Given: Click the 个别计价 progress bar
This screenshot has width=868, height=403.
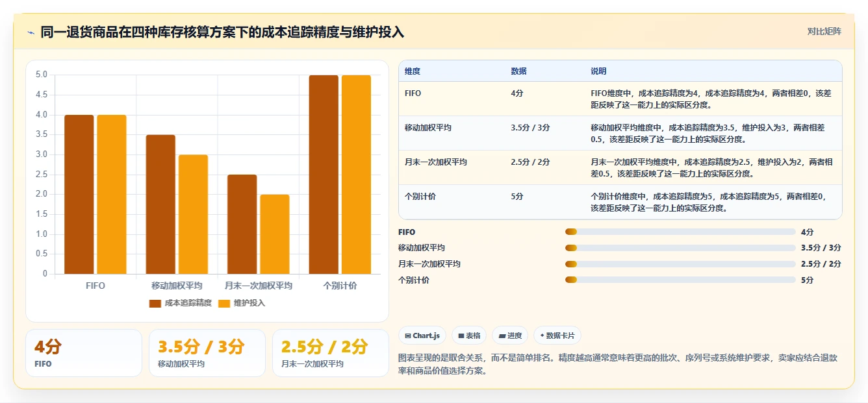Looking at the screenshot, I should tap(680, 280).
